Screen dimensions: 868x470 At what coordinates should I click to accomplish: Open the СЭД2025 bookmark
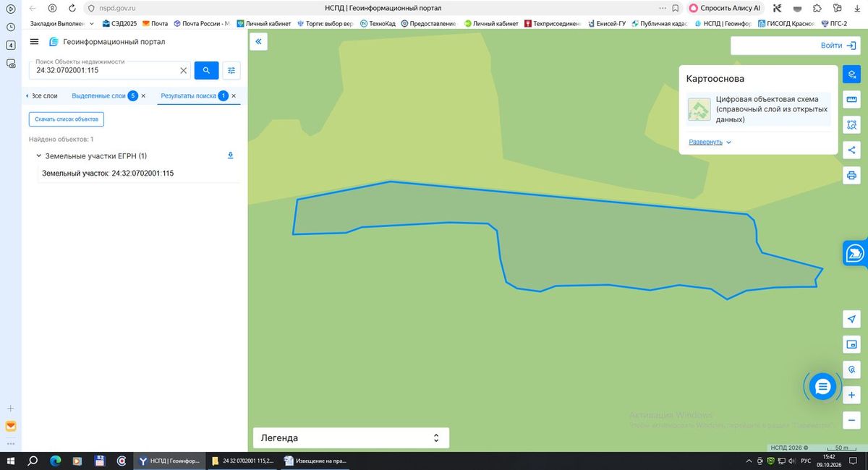point(119,24)
